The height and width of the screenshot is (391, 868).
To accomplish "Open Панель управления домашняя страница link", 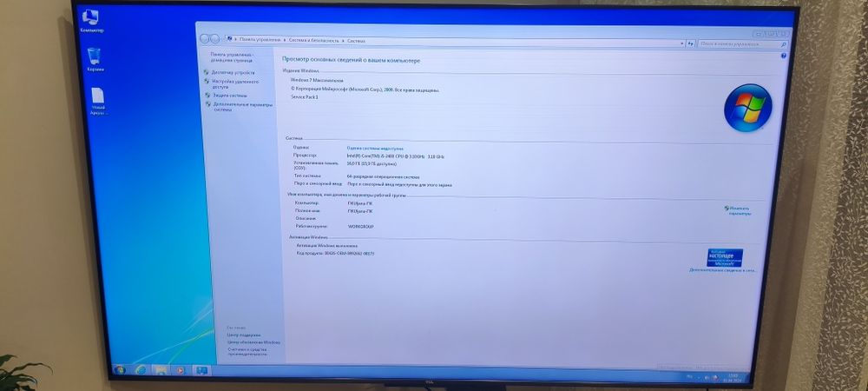I will point(232,57).
